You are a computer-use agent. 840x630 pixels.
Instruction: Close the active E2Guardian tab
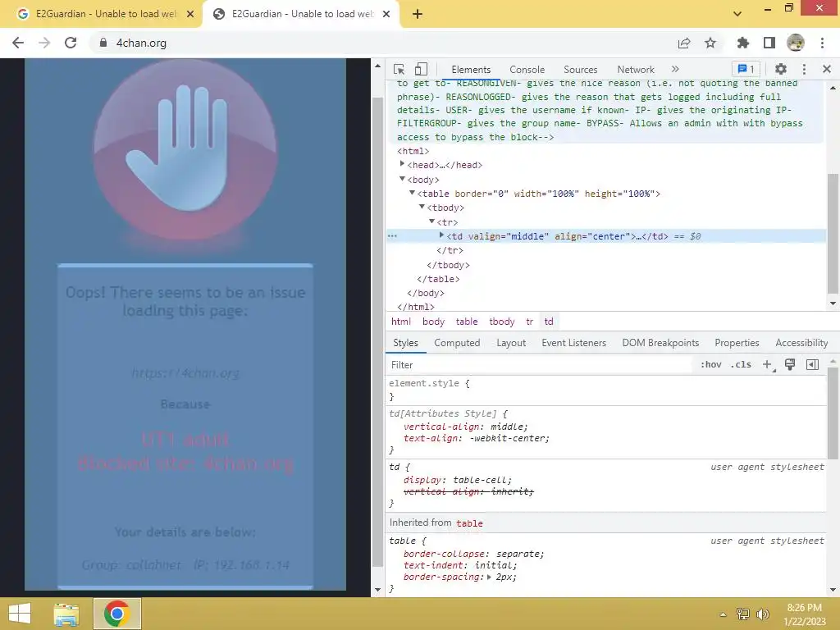pyautogui.click(x=386, y=14)
